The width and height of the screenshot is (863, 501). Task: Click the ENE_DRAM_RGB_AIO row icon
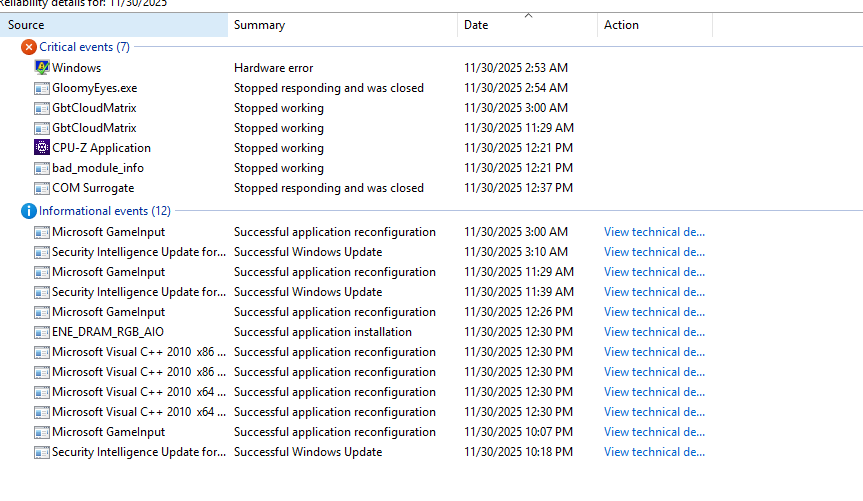pos(42,333)
